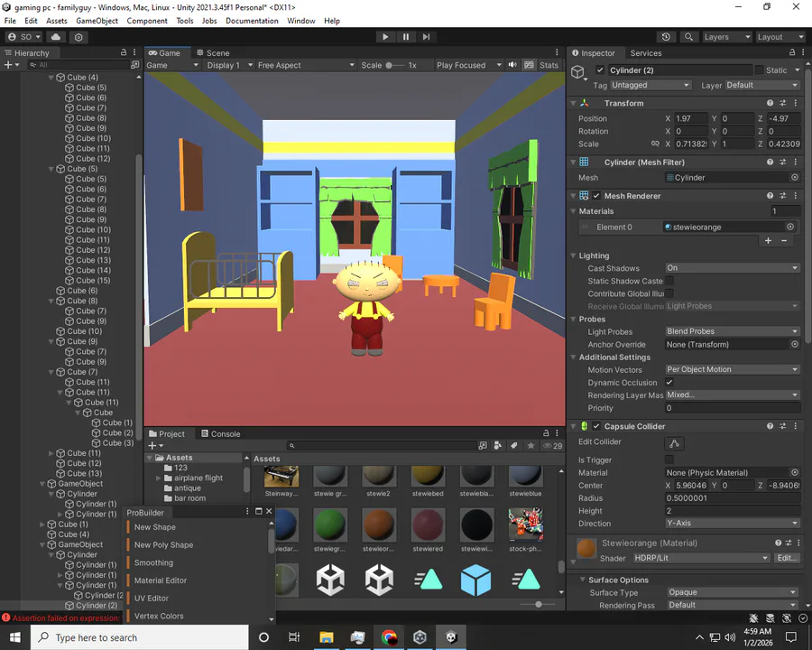Open Mesh Renderer presets icon
This screenshot has width=812, height=650.
click(782, 196)
